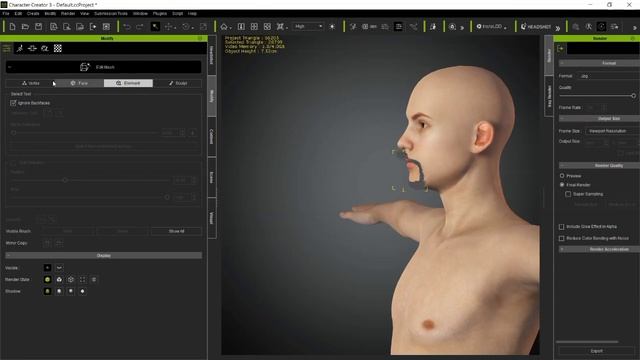Screen dimensions: 640x360
Task: Open the Help menu
Action: tap(192, 13)
